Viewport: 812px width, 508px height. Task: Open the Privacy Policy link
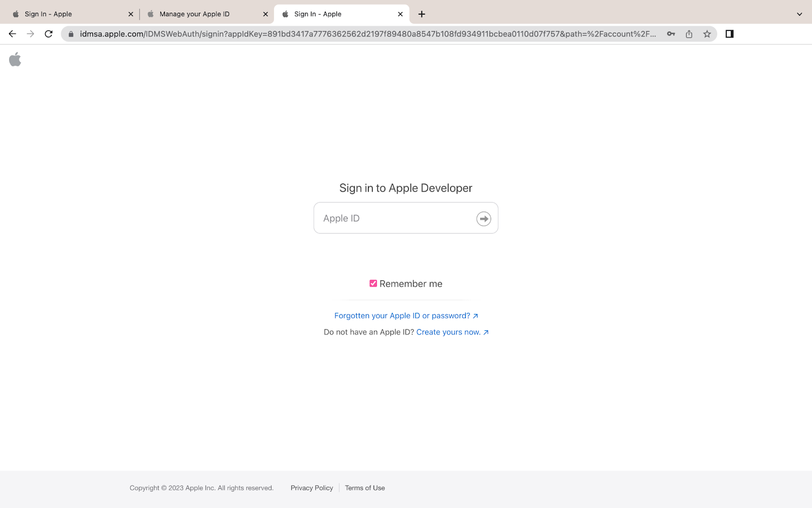[x=312, y=488]
